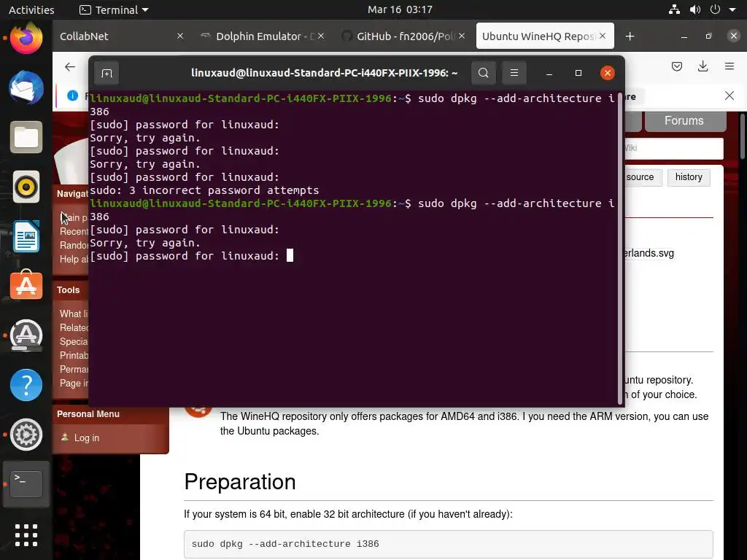Viewport: 747px width, 560px height.
Task: Open the Terminal app menu dropdown
Action: coord(114,9)
